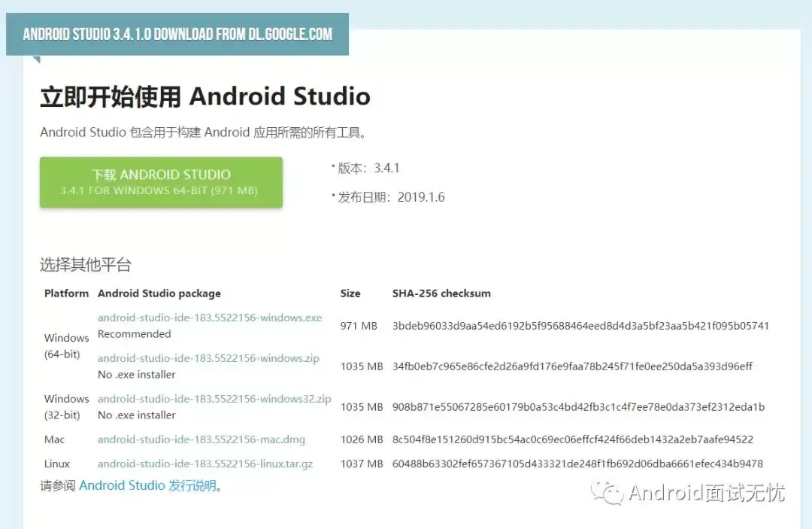Open android-studio-ide-183.5522156-windows.exe link
812x529 pixels.
(210, 318)
